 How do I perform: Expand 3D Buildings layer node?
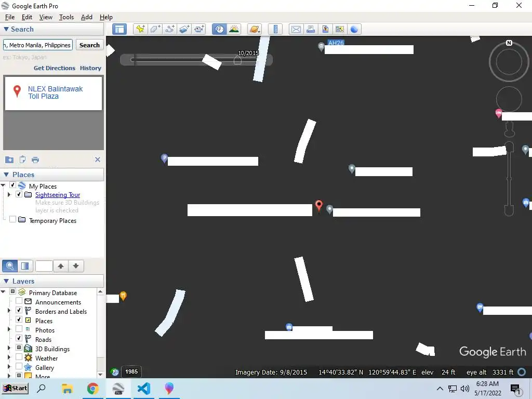point(9,348)
